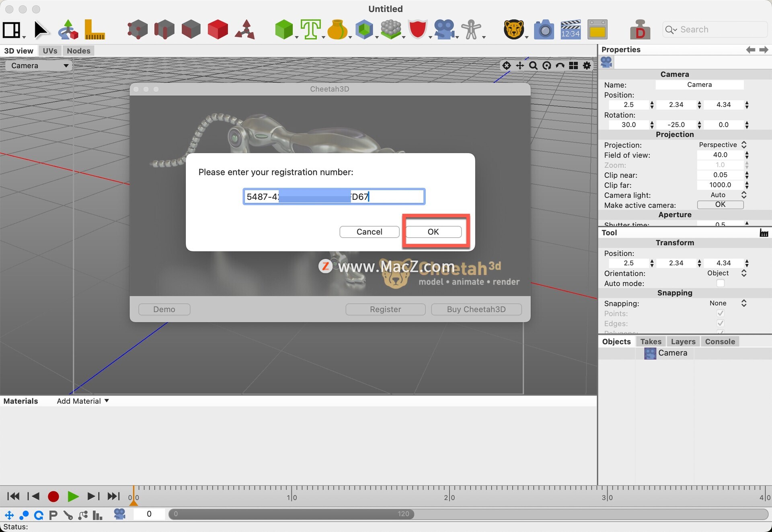Jump to the timeline start
The height and width of the screenshot is (532, 772).
tap(13, 497)
